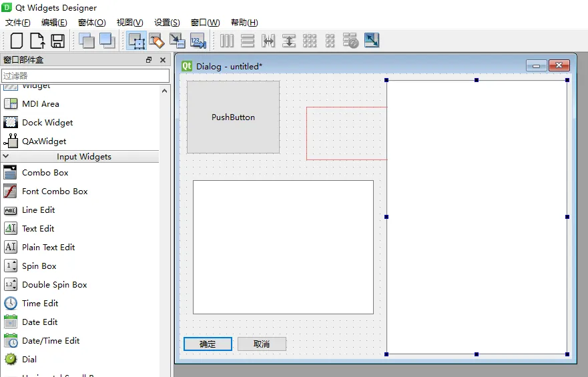The image size is (588, 377).
Task: Select the Line Edit widget
Action: 38,210
